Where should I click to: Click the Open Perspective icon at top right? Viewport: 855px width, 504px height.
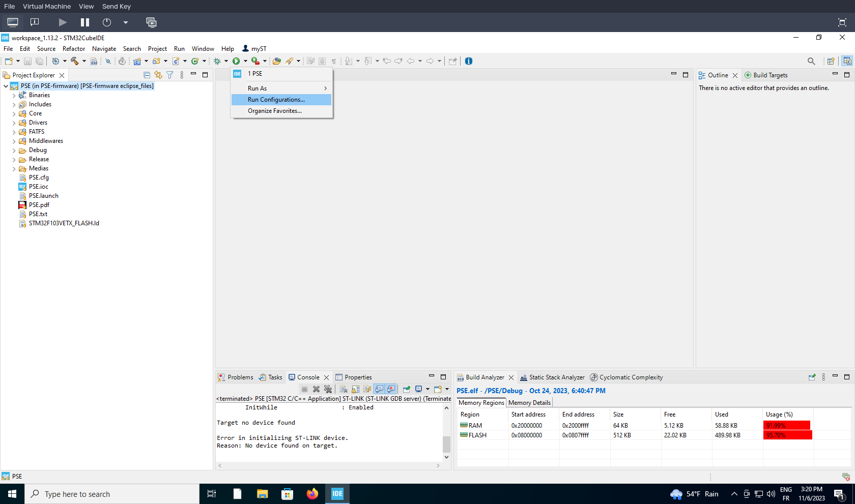click(831, 61)
